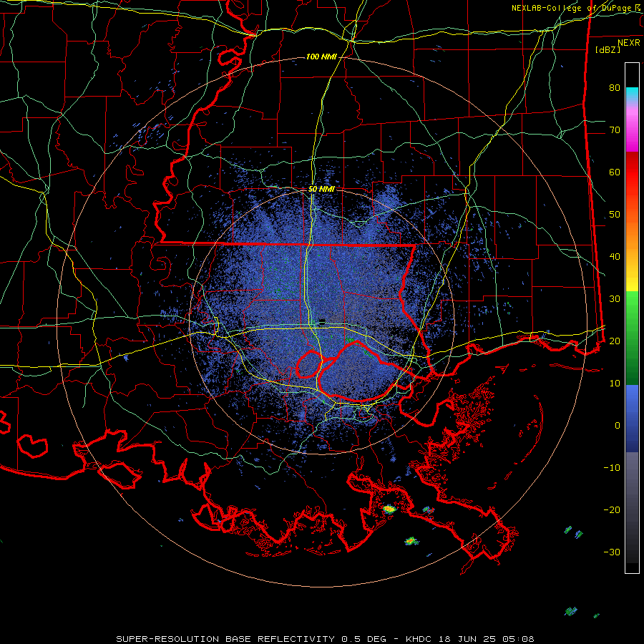This screenshot has height=644, width=644.
Task: Click the '50 NMI' range ring label
Action: (321, 189)
